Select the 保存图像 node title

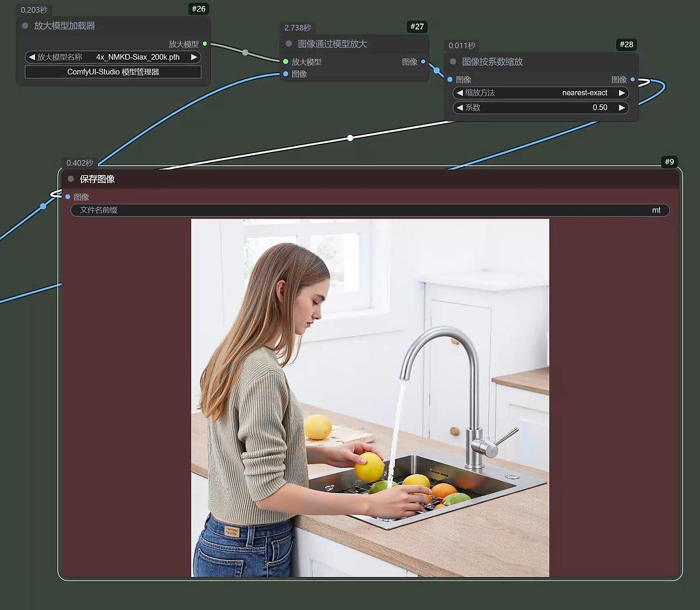tap(97, 179)
